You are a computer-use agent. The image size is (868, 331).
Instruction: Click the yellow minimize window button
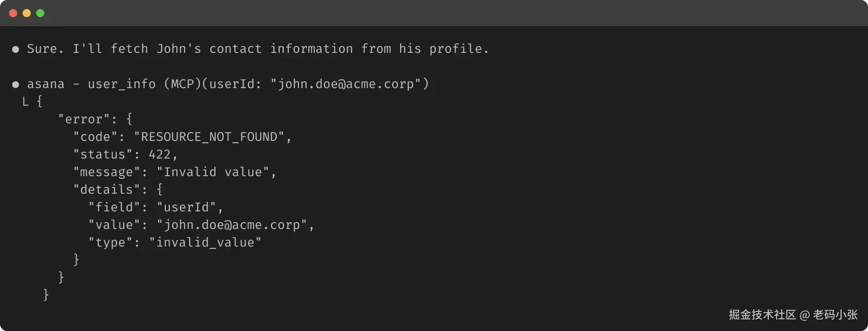coord(27,13)
